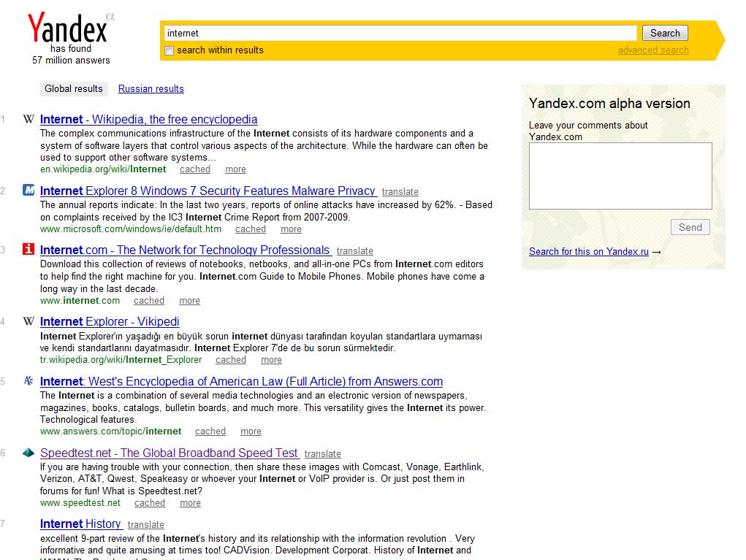This screenshot has height=560, width=746.
Task: Click in the internet search query field
Action: point(400,33)
